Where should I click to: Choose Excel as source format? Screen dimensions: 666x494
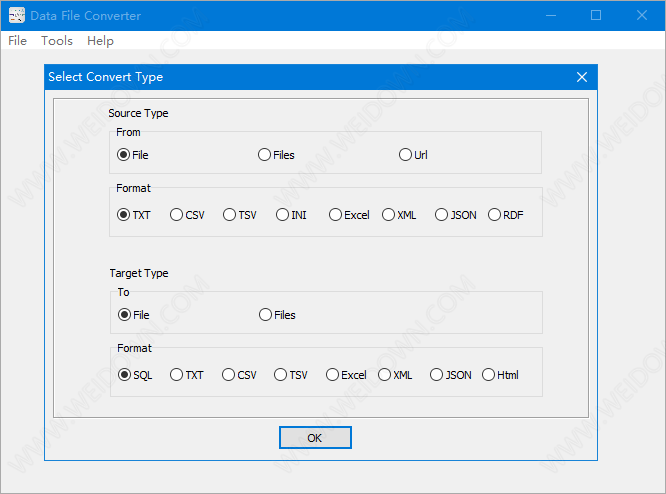click(x=349, y=215)
